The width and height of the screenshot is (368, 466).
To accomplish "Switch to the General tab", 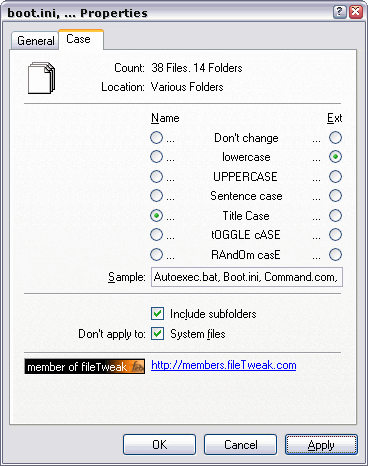I will pos(35,41).
